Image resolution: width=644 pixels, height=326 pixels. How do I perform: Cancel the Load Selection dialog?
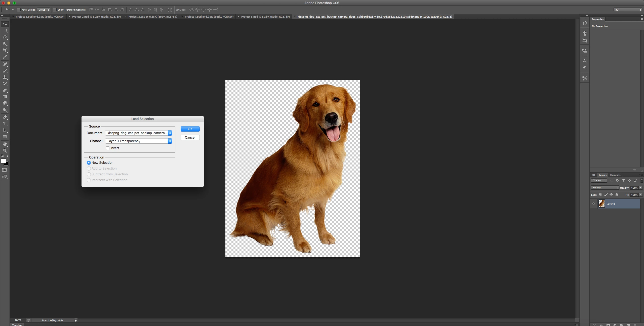(x=190, y=138)
